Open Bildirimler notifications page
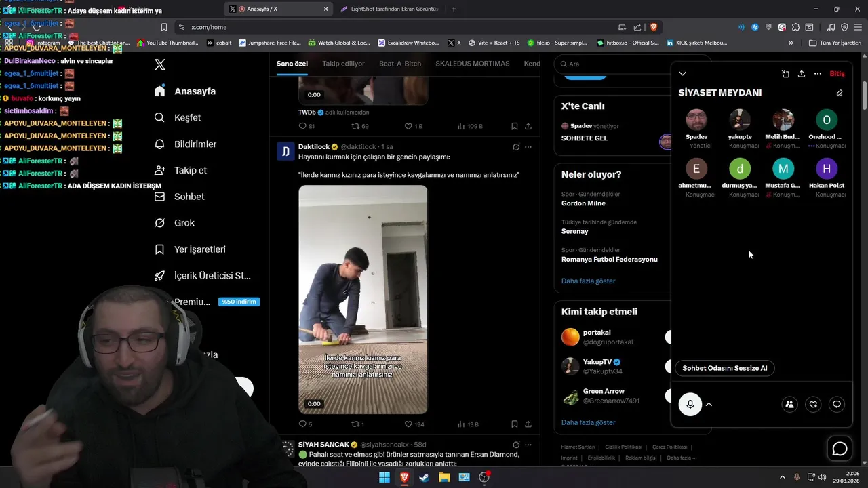 185,144
